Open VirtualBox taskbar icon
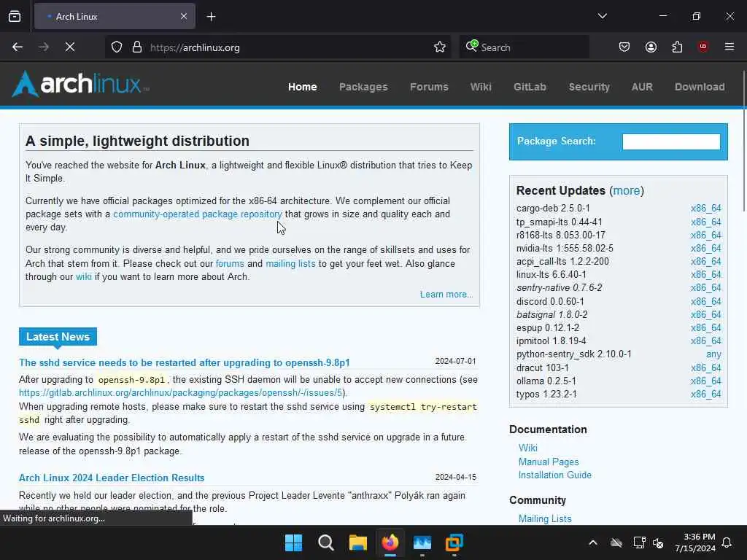Screen dimensions: 747x560 [454, 542]
